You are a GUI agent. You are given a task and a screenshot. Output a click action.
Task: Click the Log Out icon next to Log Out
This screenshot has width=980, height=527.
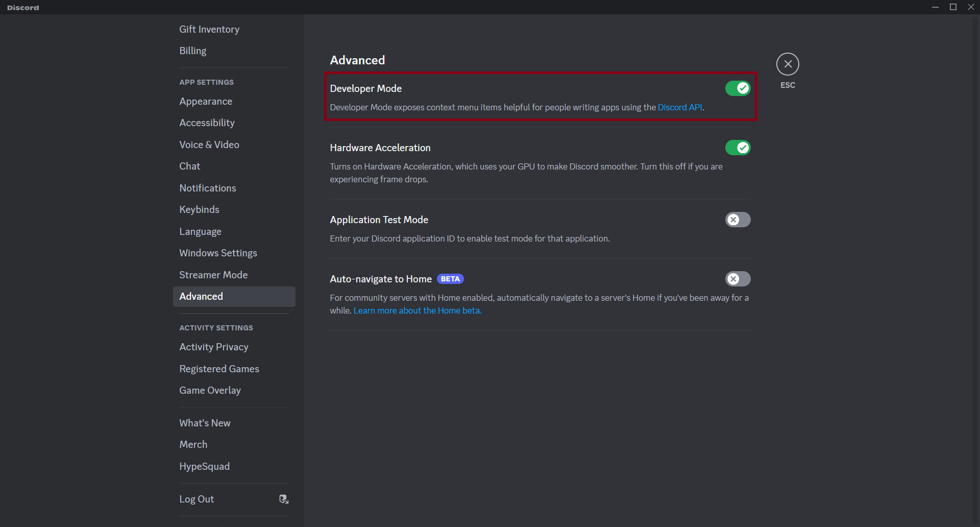284,499
